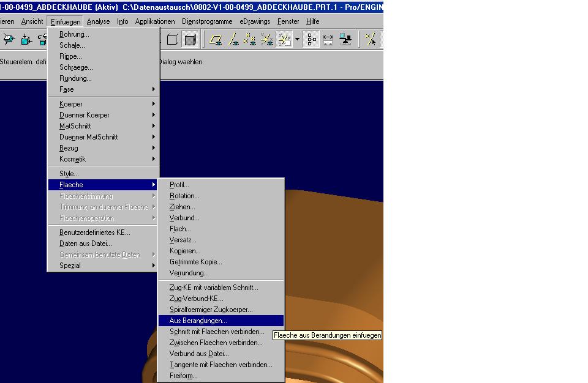Click the ruler dimension icon in toolbar
The height and width of the screenshot is (383, 588).
[328, 39]
